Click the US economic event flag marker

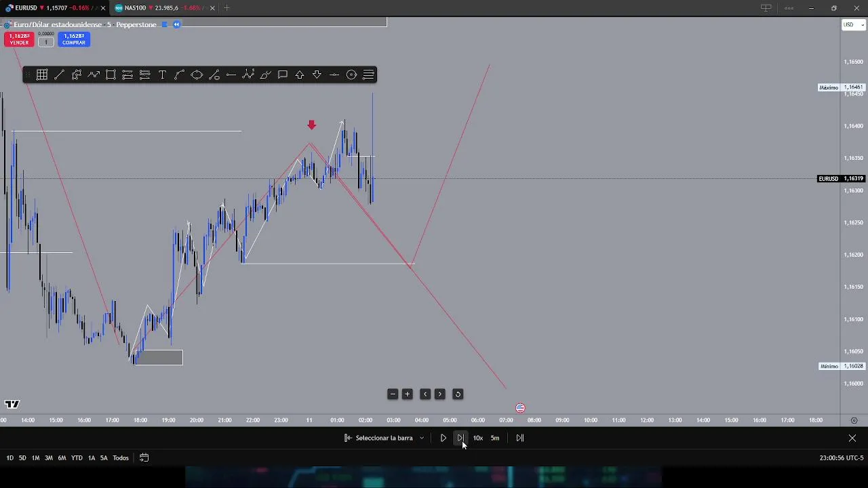coord(520,408)
